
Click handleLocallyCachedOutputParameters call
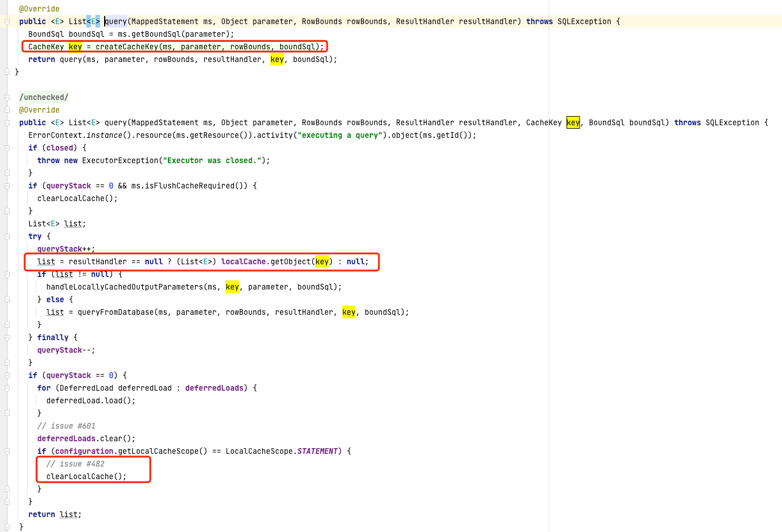click(125, 287)
